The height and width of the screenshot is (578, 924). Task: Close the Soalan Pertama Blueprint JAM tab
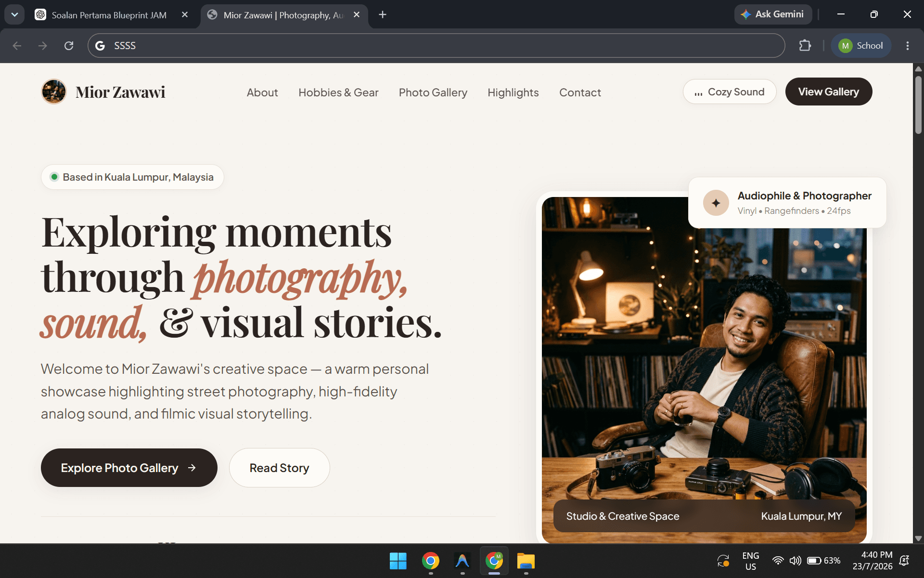click(x=185, y=15)
